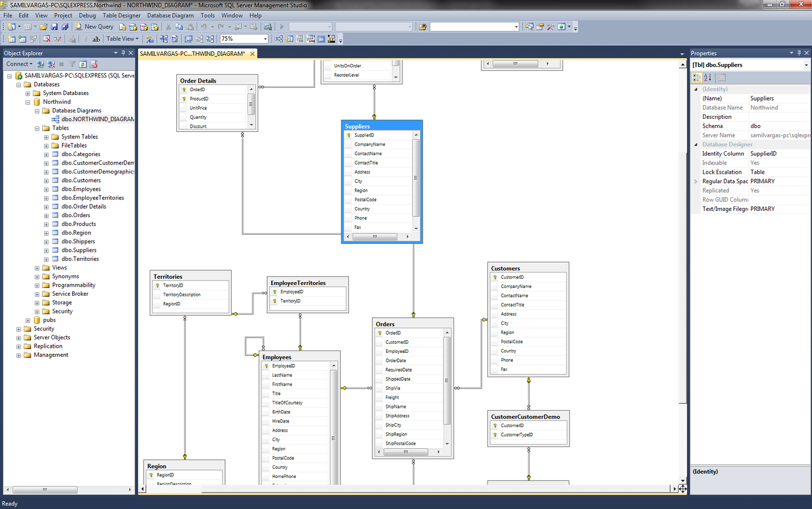812x509 pixels.
Task: Expand the Regular Data Space property
Action: 696,182
